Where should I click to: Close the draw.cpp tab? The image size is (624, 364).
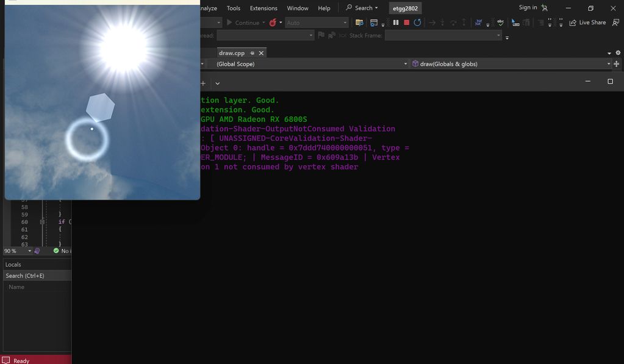point(261,53)
